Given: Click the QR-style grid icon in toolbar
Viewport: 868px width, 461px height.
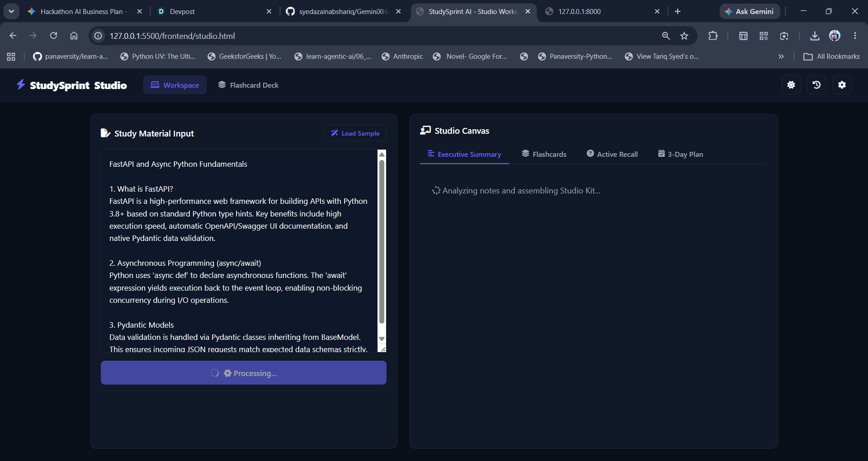Looking at the screenshot, I should pyautogui.click(x=764, y=36).
